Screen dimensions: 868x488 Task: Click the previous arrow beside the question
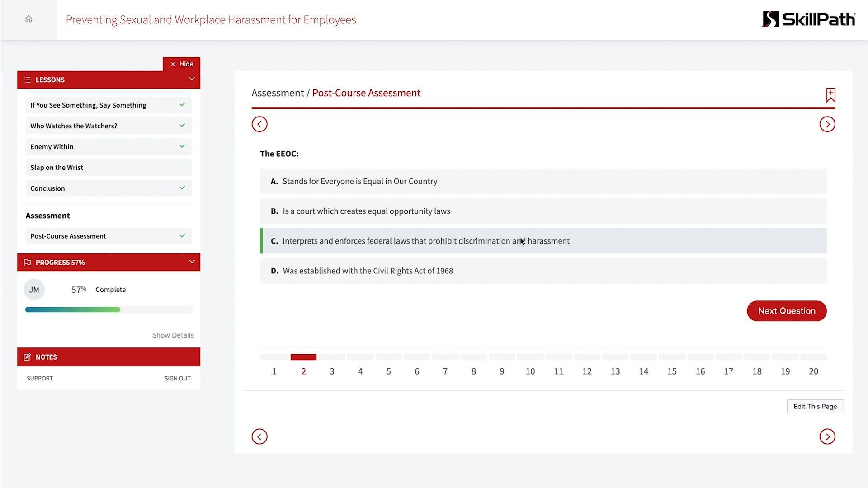pyautogui.click(x=259, y=124)
